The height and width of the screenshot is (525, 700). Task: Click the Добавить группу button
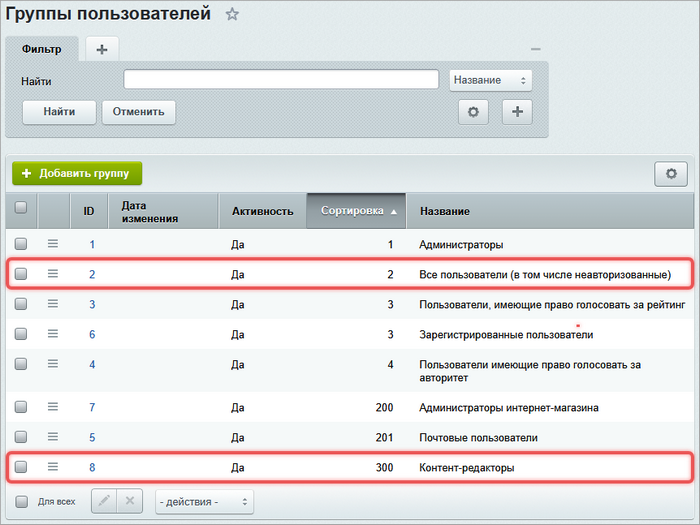coord(77,173)
